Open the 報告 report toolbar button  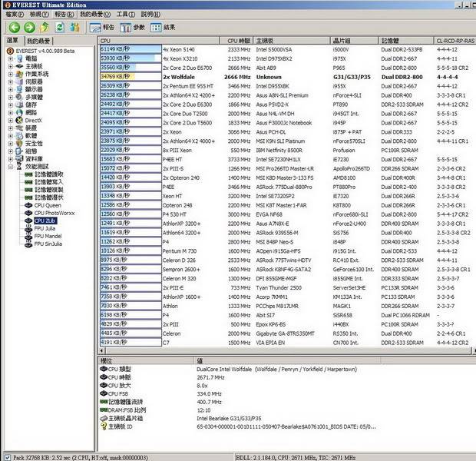coord(102,28)
